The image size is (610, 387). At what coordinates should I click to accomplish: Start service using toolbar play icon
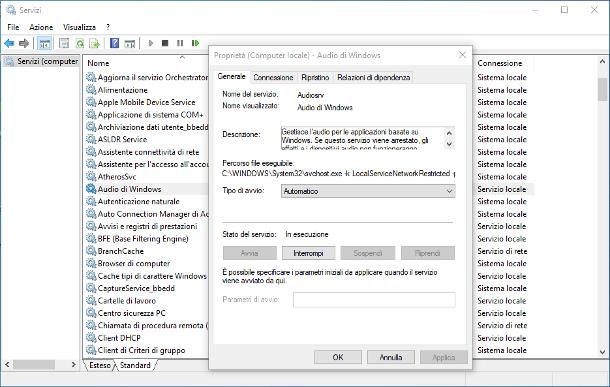coord(151,43)
